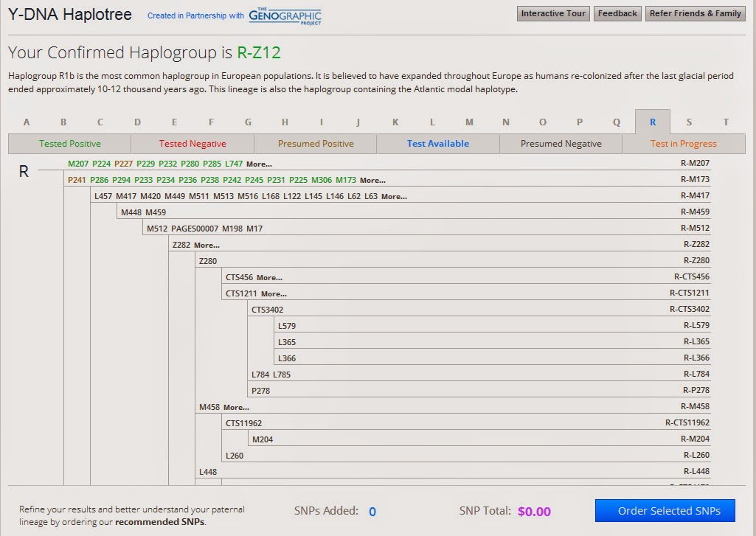The width and height of the screenshot is (756, 536).
Task: Expand More... on the M207 row
Action: pyautogui.click(x=259, y=164)
